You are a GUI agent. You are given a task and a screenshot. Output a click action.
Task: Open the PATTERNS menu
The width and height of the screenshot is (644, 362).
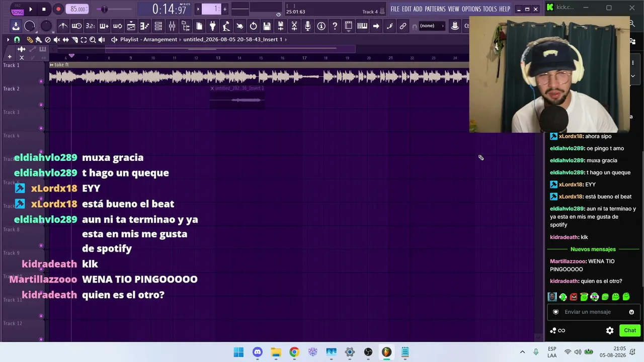(435, 9)
